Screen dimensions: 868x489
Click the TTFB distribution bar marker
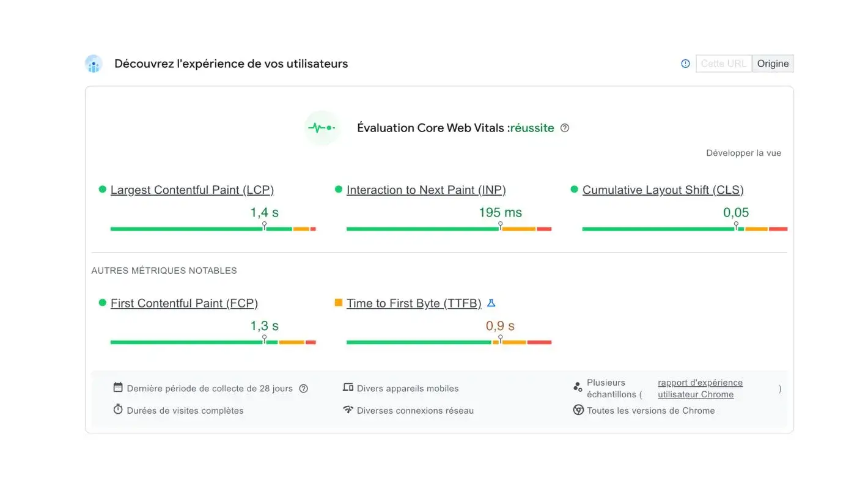[x=500, y=339]
